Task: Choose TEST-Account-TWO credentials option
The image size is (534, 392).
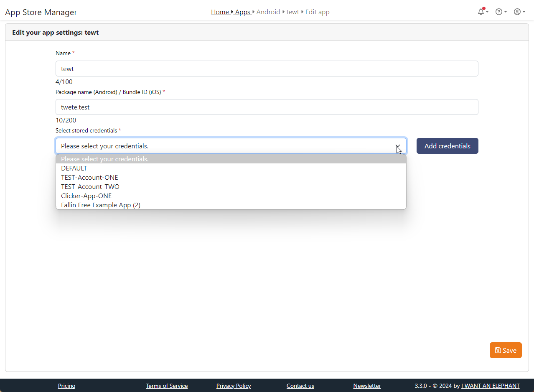Action: click(90, 186)
